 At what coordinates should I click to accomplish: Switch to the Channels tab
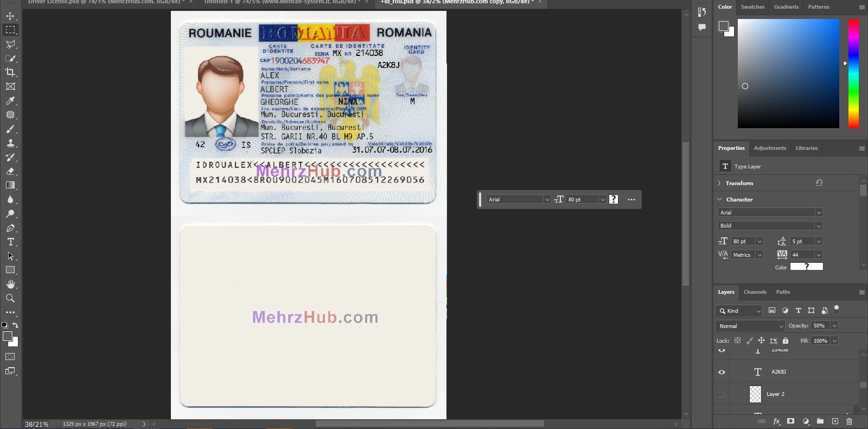pyautogui.click(x=755, y=292)
